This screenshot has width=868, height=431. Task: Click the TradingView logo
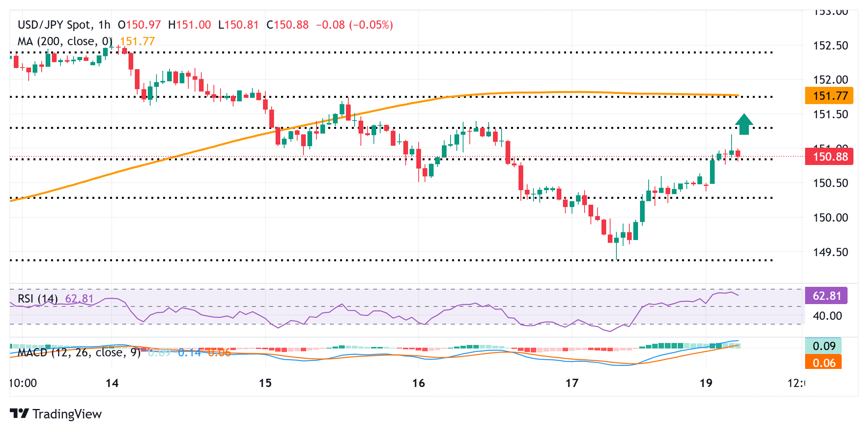pos(55,414)
